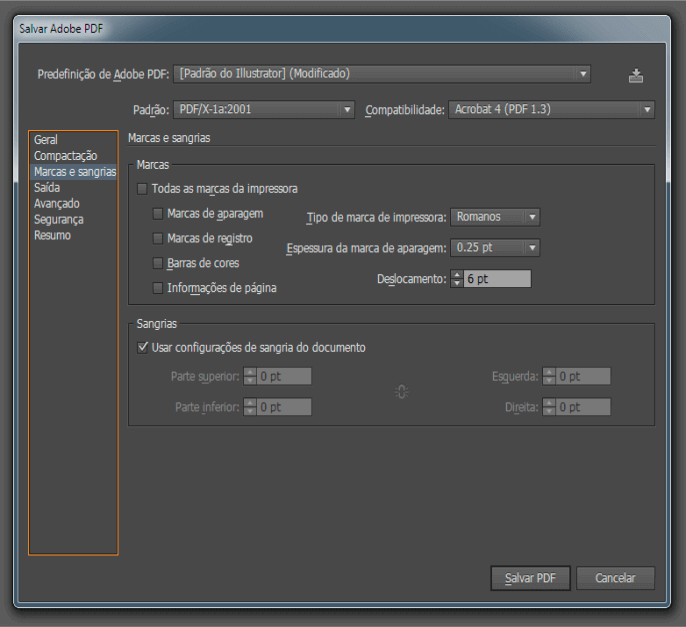Click the Salvar PDF button
The height and width of the screenshot is (627, 686).
530,579
